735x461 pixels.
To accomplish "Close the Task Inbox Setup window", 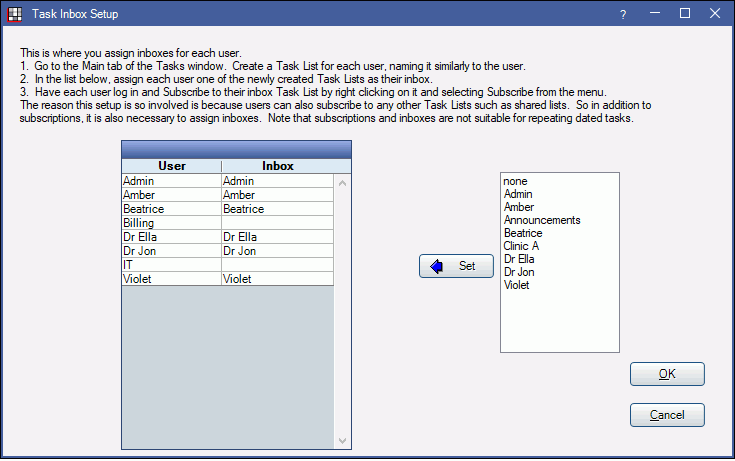I will [715, 14].
